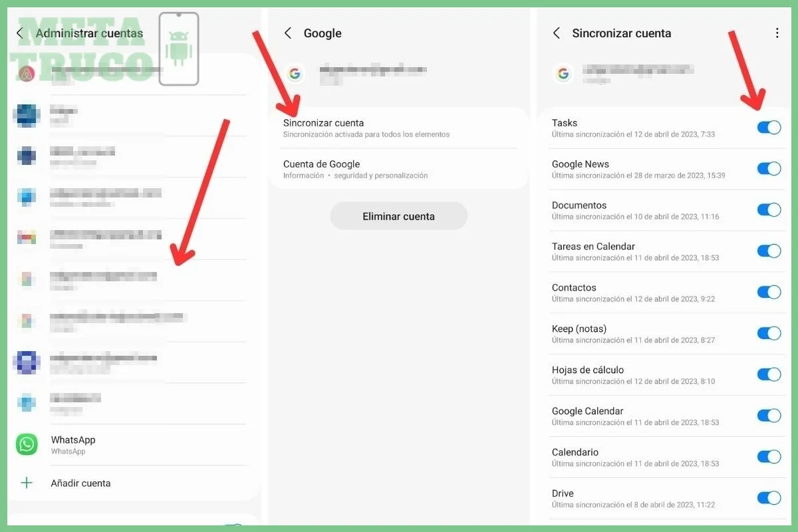Select the Keep (notas) label
This screenshot has width=798, height=532.
(x=579, y=329)
